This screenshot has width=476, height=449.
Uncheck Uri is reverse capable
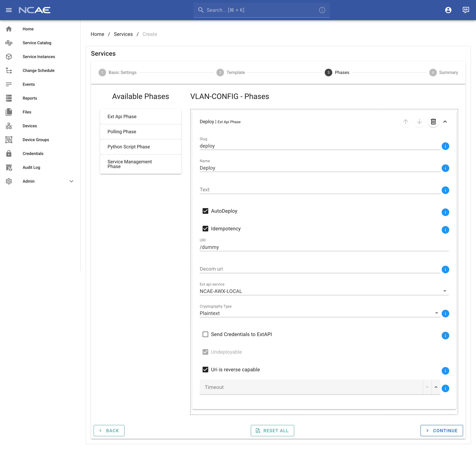[205, 370]
